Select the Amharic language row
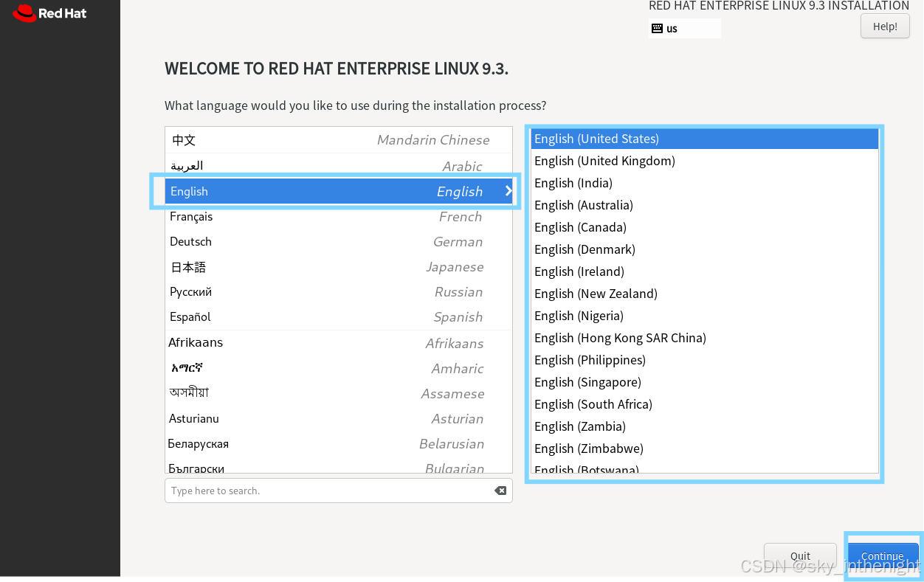 [338, 368]
